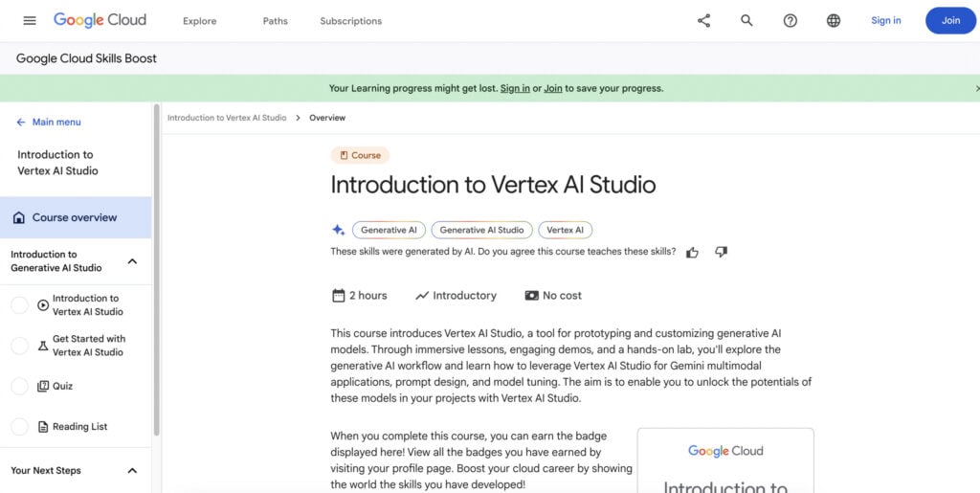Click the Introductory level text
980x493 pixels.
tap(464, 296)
